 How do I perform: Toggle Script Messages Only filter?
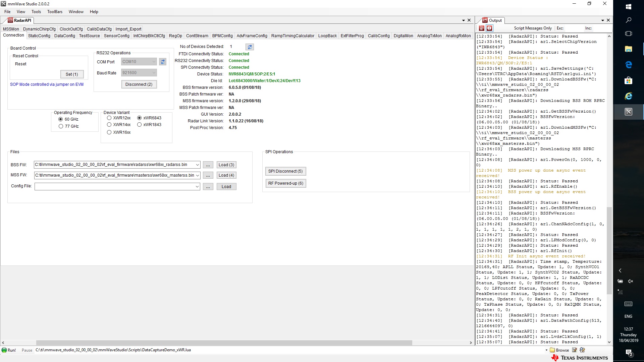[x=533, y=28]
